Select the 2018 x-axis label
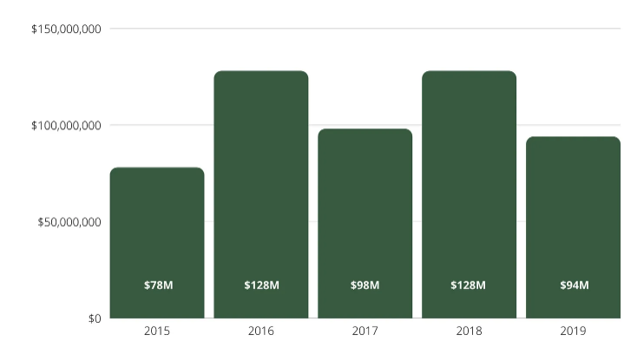 coord(469,332)
